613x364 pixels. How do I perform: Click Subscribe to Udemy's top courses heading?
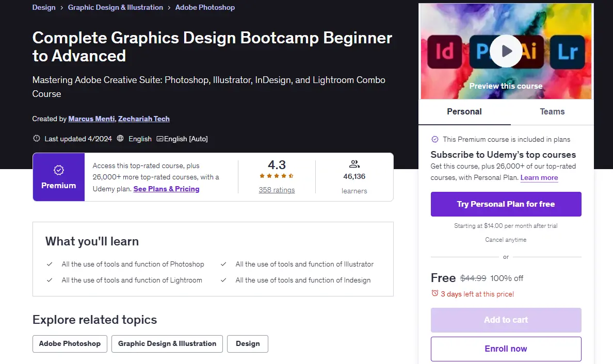(503, 155)
